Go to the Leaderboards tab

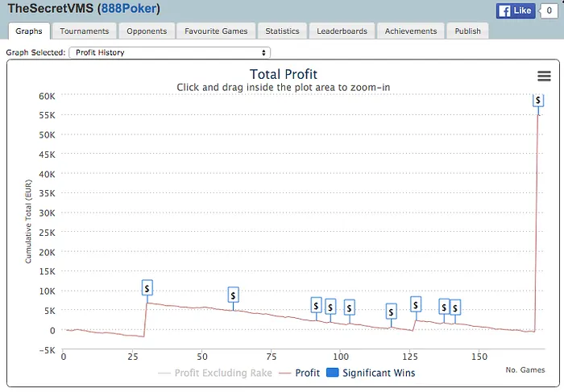(342, 31)
